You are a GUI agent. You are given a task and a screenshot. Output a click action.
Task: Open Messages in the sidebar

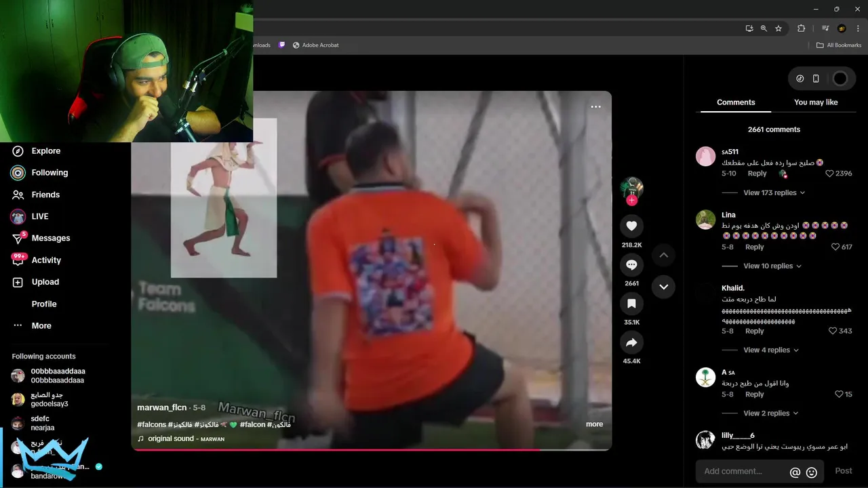click(41, 238)
